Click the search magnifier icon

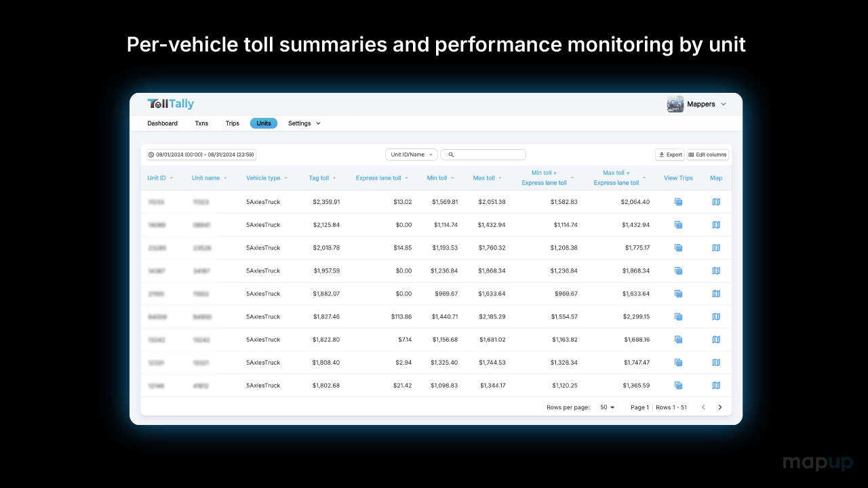pyautogui.click(x=451, y=155)
